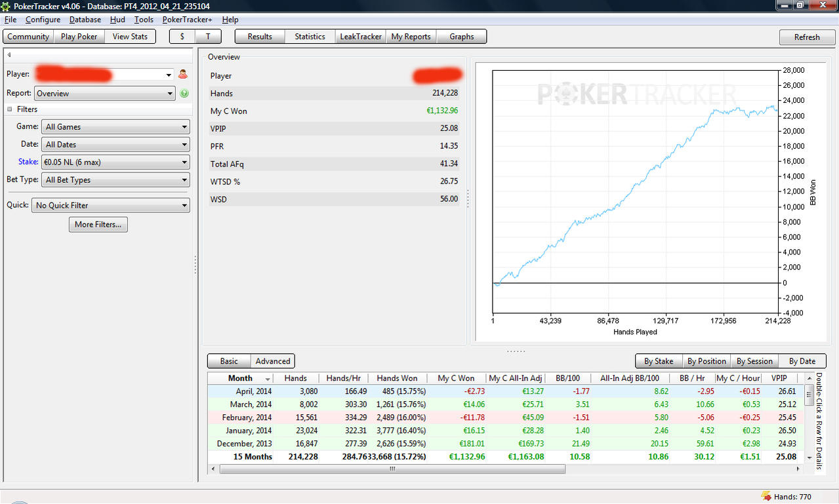
Task: Collapse the Filters section
Action: click(x=10, y=109)
